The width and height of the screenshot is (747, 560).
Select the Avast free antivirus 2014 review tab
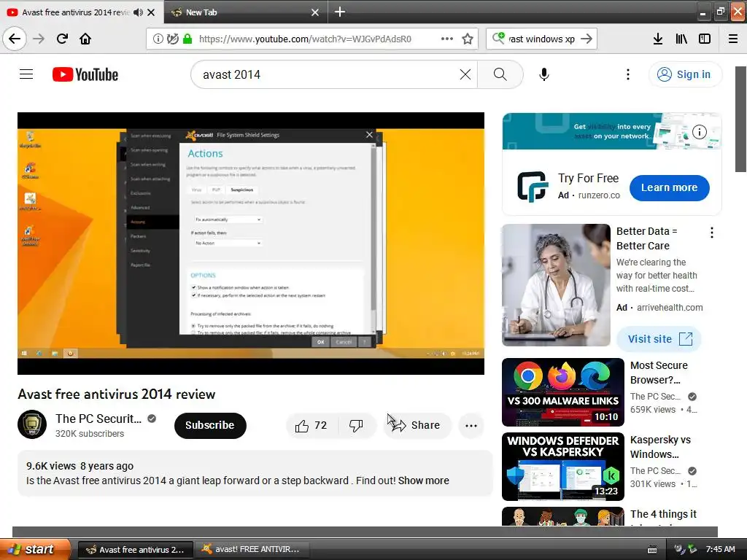[75, 12]
